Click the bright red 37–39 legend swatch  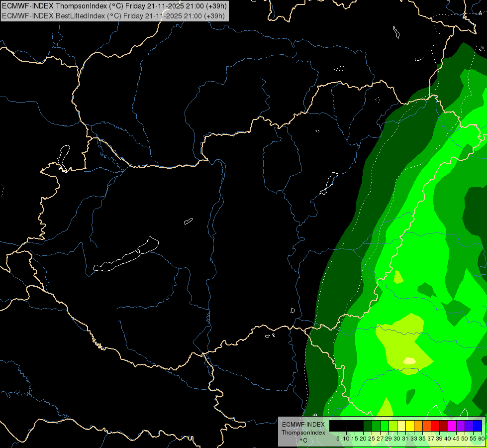[435, 426]
